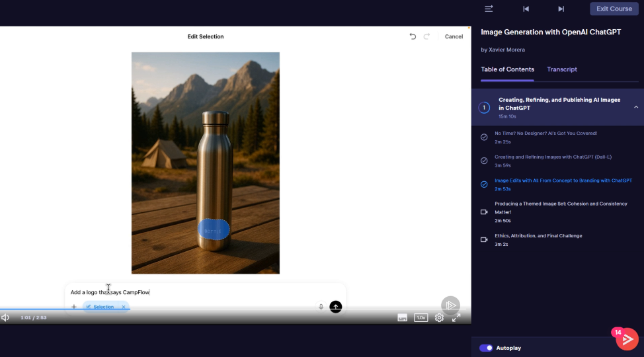Click the microphone dictation icon
Image resolution: width=644 pixels, height=357 pixels.
[x=321, y=307]
